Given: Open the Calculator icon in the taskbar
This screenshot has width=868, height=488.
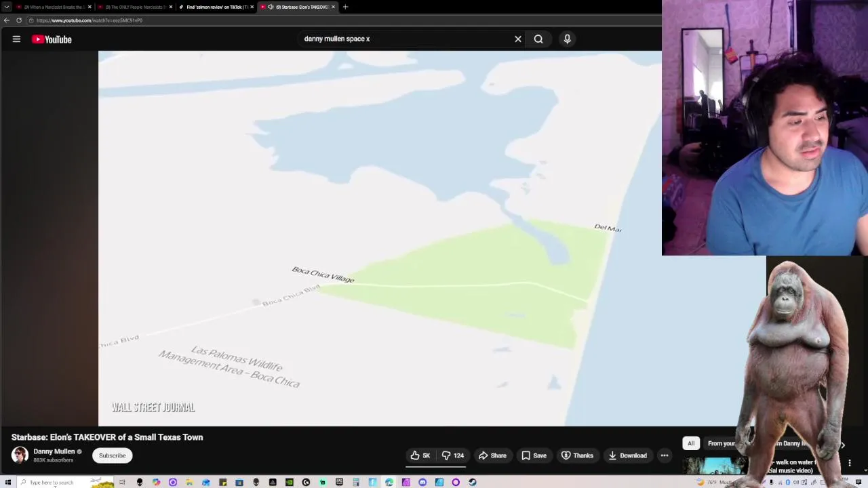Looking at the screenshot, I should (x=356, y=482).
